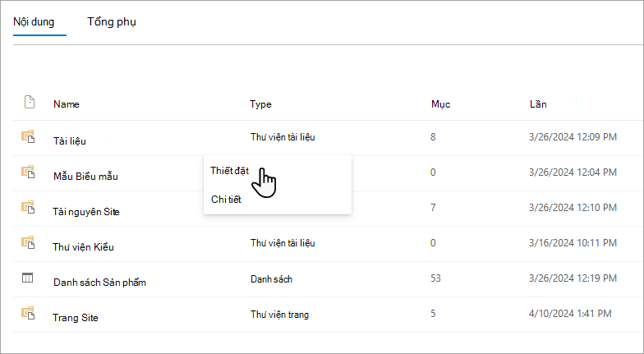Image resolution: width=644 pixels, height=354 pixels.
Task: Click the library icon next to Mẫu Biểu mẫu
Action: tap(28, 172)
